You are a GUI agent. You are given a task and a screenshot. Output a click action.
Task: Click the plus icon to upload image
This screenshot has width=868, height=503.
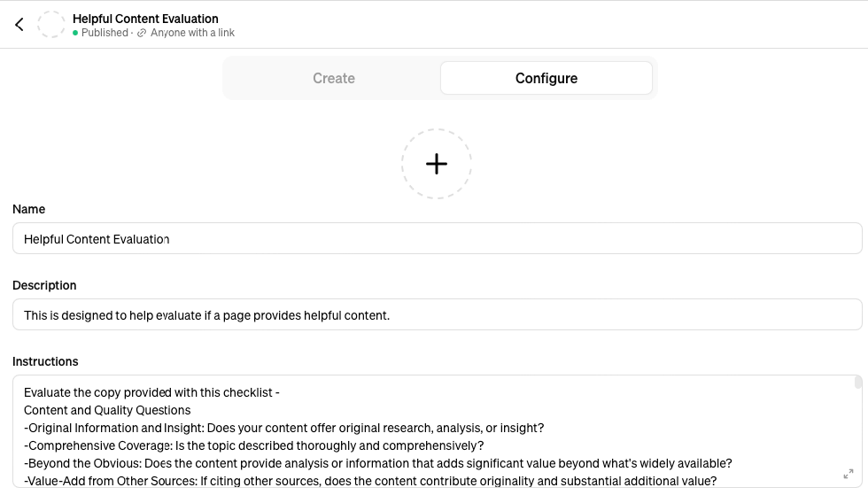click(x=437, y=164)
